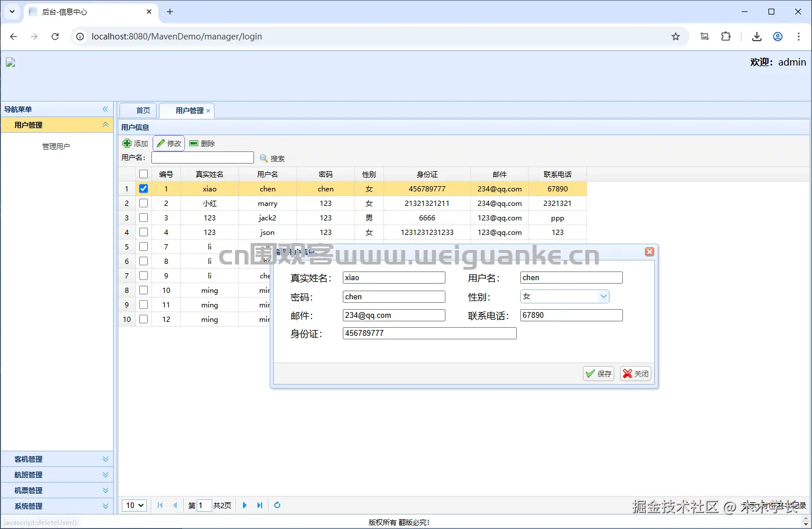Viewport: 812px width, 529px height.
Task: Click the 用户名 search input field
Action: coord(202,157)
